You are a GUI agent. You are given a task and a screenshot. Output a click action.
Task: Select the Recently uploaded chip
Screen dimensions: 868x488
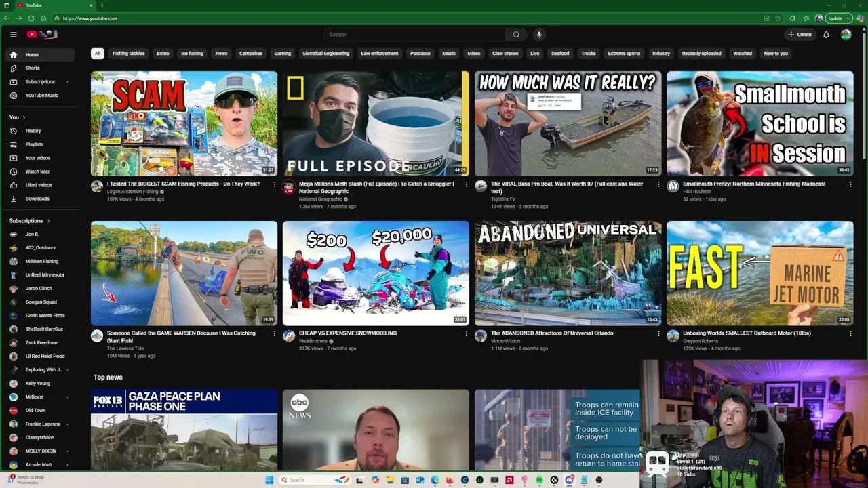pyautogui.click(x=701, y=54)
